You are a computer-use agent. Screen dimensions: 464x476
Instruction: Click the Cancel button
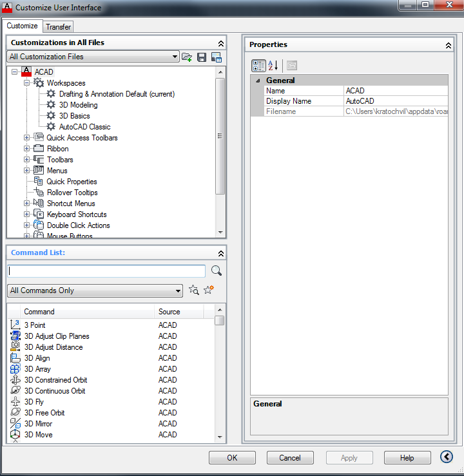(x=290, y=457)
